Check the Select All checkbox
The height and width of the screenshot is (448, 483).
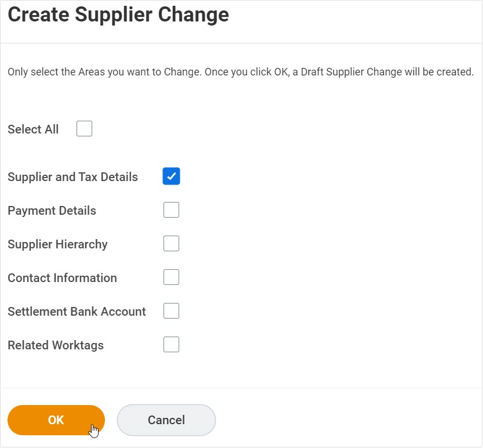pos(84,128)
